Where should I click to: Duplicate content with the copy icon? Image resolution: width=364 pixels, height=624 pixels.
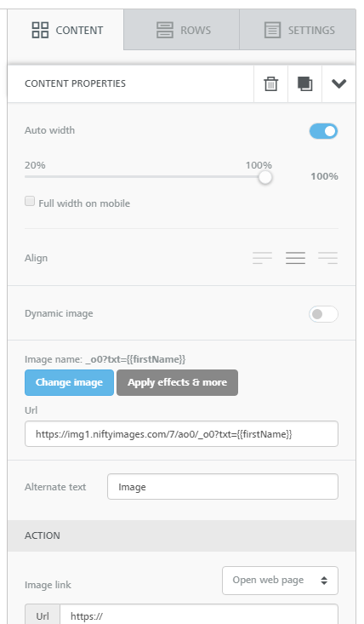click(304, 84)
